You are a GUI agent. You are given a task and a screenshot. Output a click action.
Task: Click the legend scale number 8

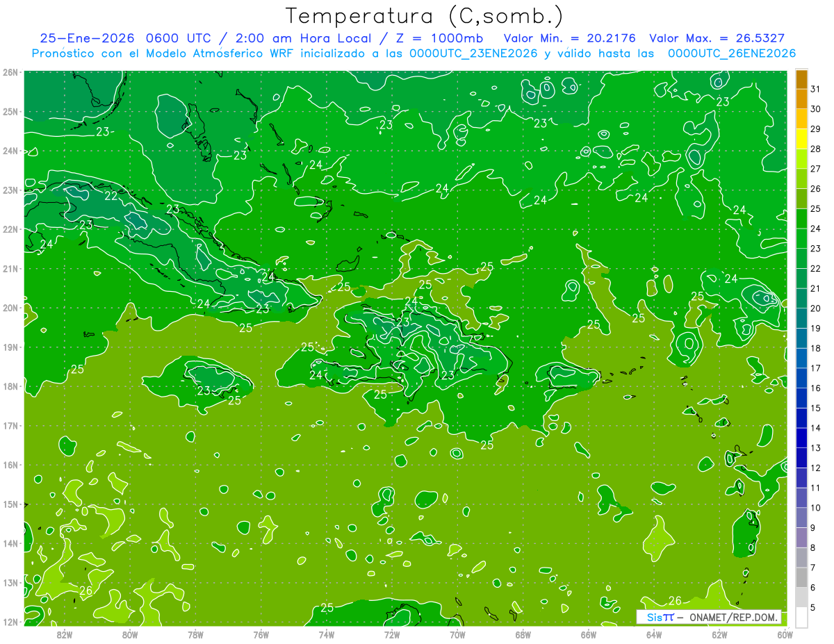pos(813,547)
